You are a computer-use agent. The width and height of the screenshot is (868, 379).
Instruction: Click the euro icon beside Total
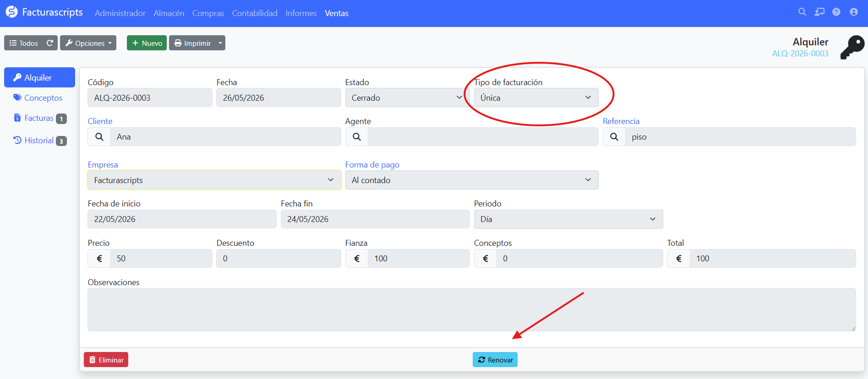(679, 259)
